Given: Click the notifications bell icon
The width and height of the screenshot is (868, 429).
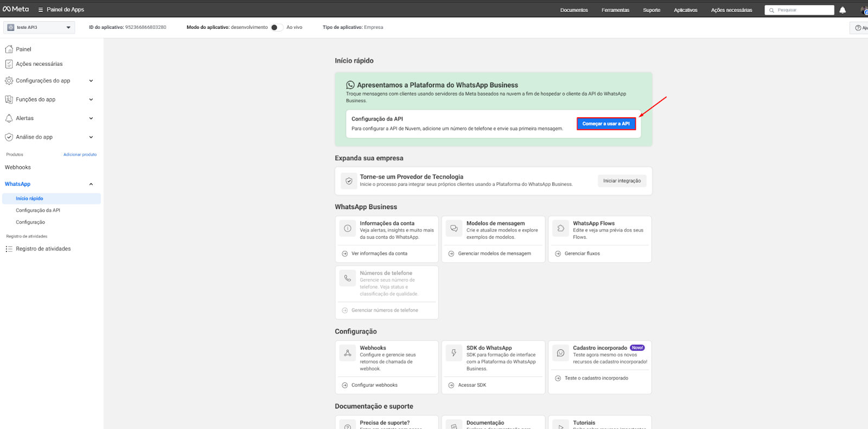Looking at the screenshot, I should pos(843,10).
